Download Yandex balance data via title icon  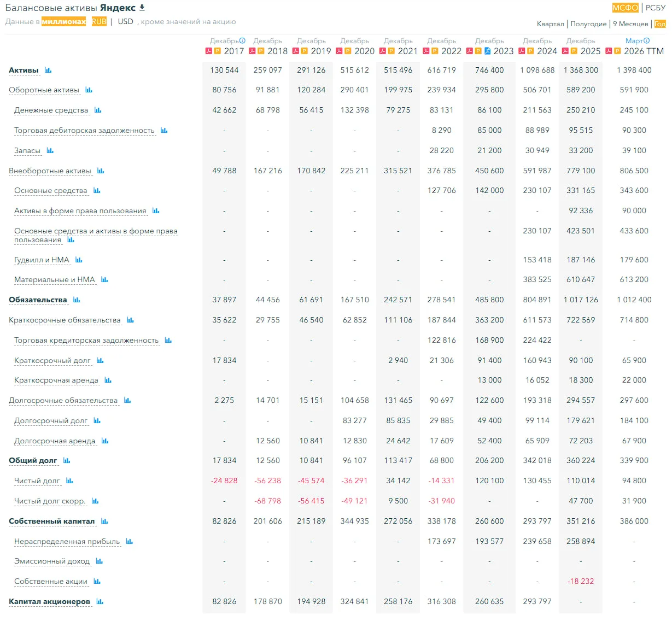point(142,8)
